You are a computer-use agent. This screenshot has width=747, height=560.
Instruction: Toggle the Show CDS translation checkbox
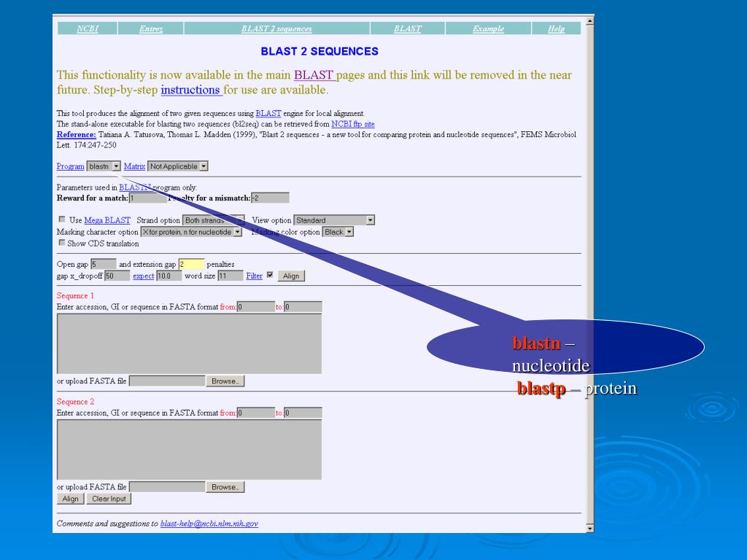62,243
